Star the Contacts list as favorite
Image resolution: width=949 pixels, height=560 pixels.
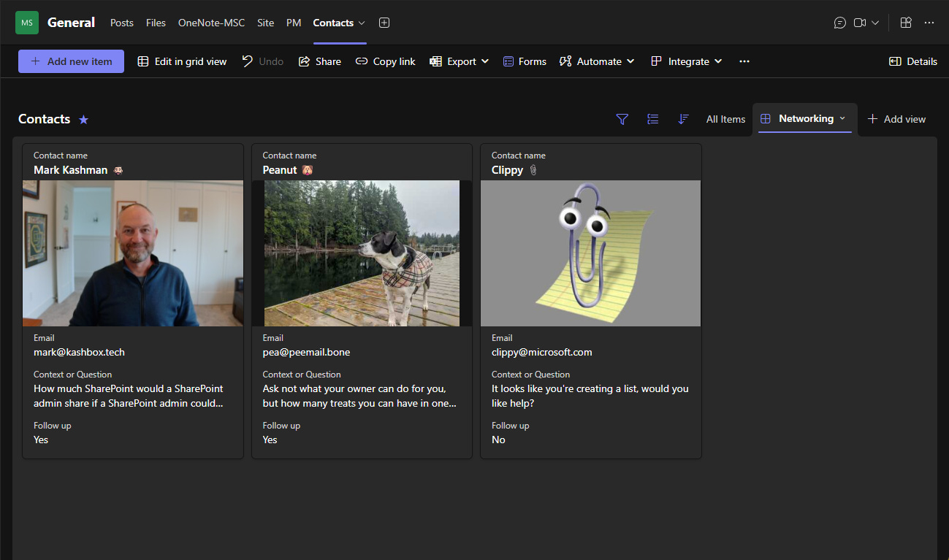click(x=83, y=120)
